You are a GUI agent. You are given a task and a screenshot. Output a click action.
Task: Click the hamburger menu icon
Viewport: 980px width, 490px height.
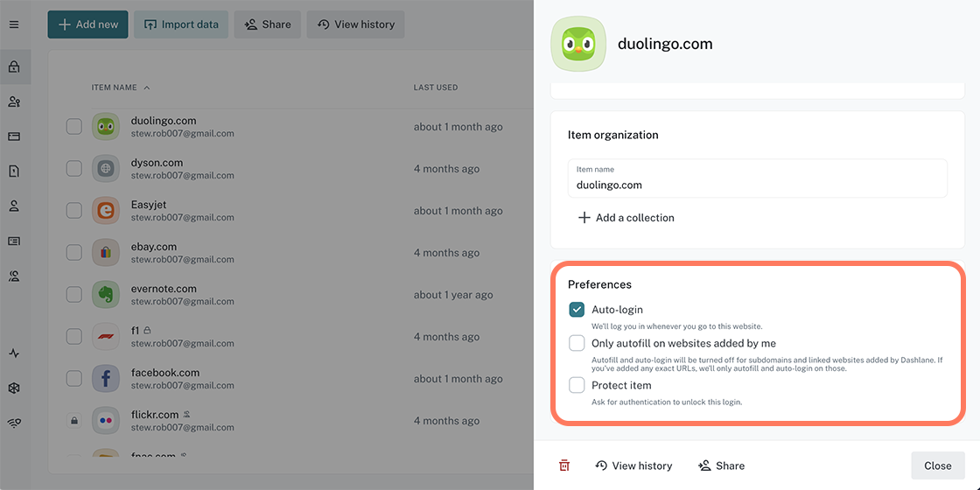(x=14, y=24)
